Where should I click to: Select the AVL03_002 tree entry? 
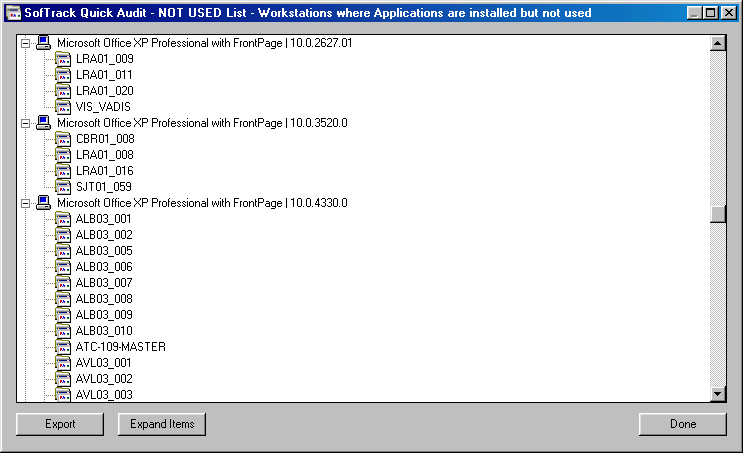pyautogui.click(x=104, y=379)
